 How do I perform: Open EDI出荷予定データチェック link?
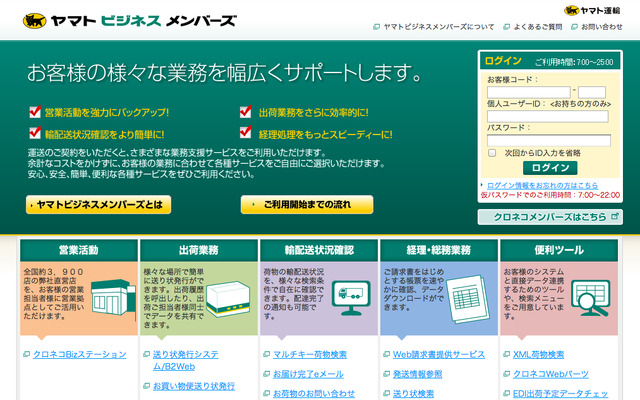pyautogui.click(x=560, y=393)
